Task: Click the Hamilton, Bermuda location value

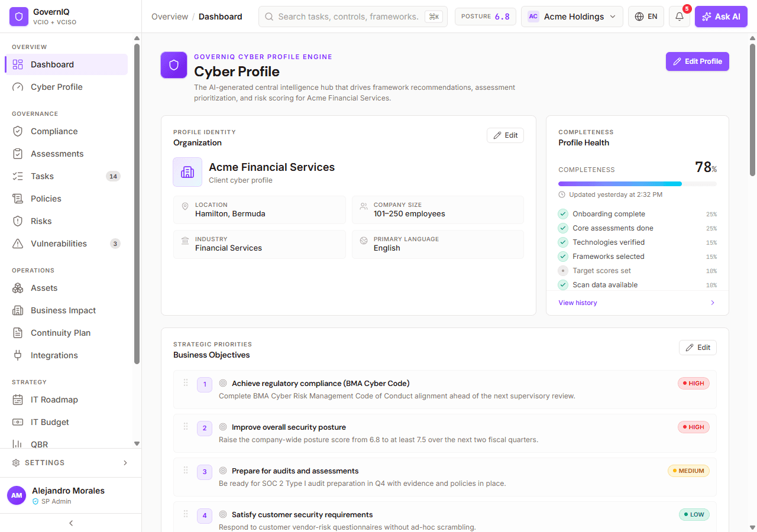Action: [230, 214]
